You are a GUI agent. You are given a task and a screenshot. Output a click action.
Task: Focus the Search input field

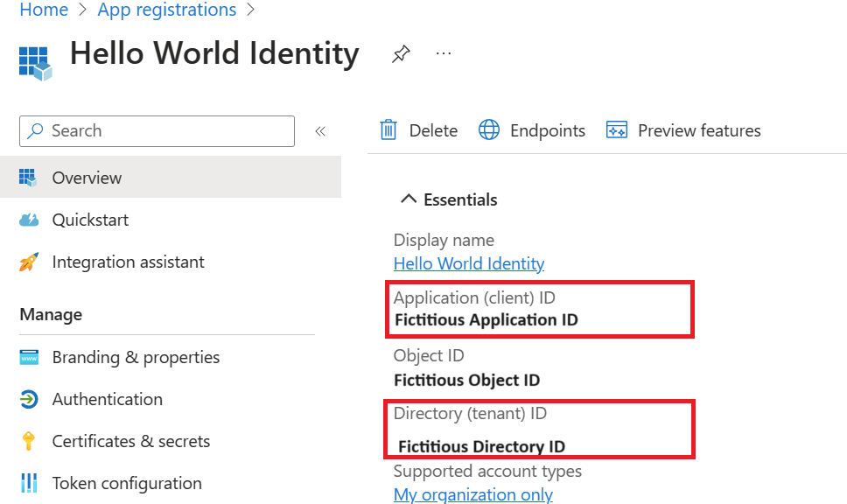tap(157, 130)
